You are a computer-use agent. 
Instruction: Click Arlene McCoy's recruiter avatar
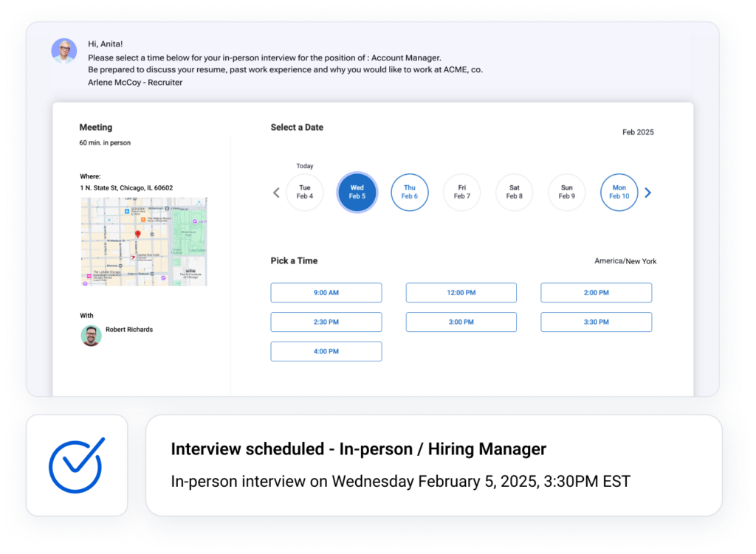pos(64,51)
